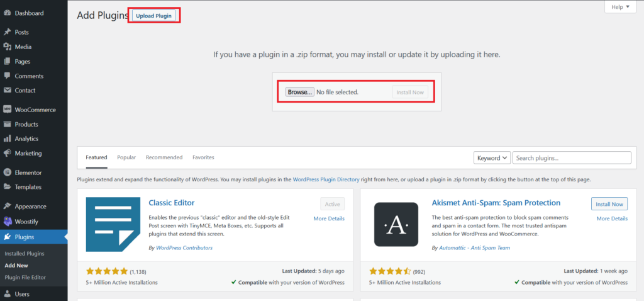
Task: Switch to the Favorites tab
Action: click(203, 157)
